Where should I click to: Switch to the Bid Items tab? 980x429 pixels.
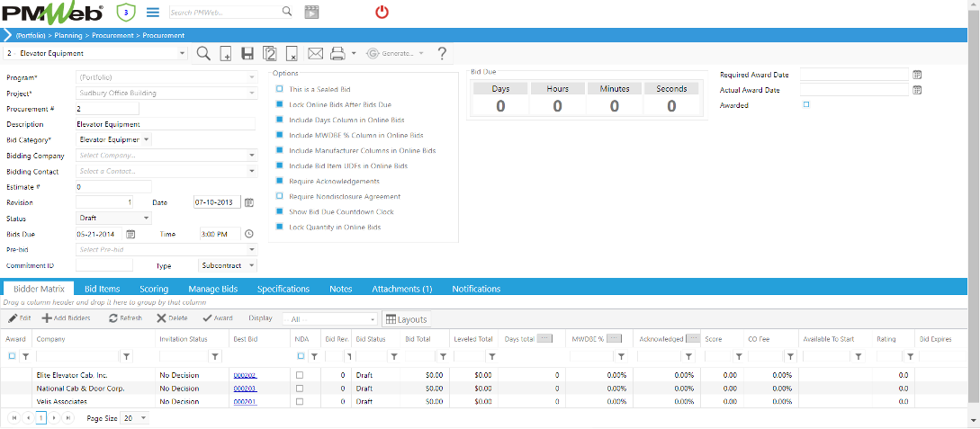(103, 289)
